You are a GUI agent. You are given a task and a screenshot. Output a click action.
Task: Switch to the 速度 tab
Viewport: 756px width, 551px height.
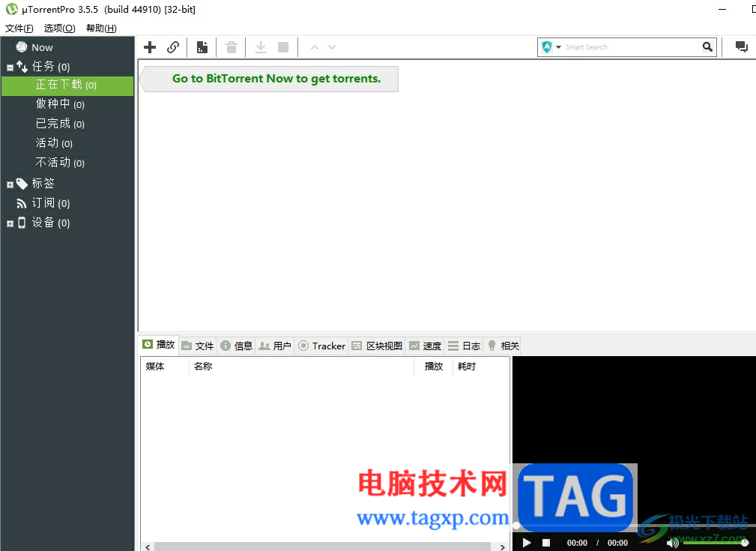point(425,346)
